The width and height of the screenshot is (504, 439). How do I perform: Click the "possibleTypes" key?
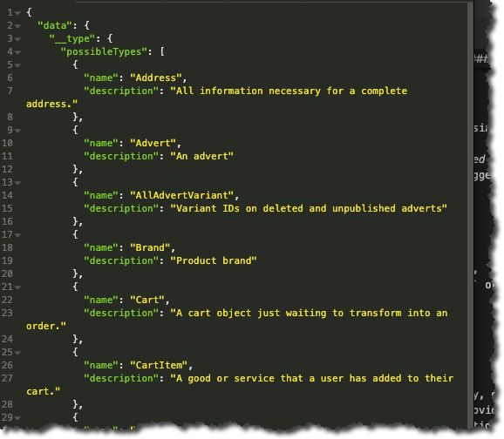tap(104, 52)
